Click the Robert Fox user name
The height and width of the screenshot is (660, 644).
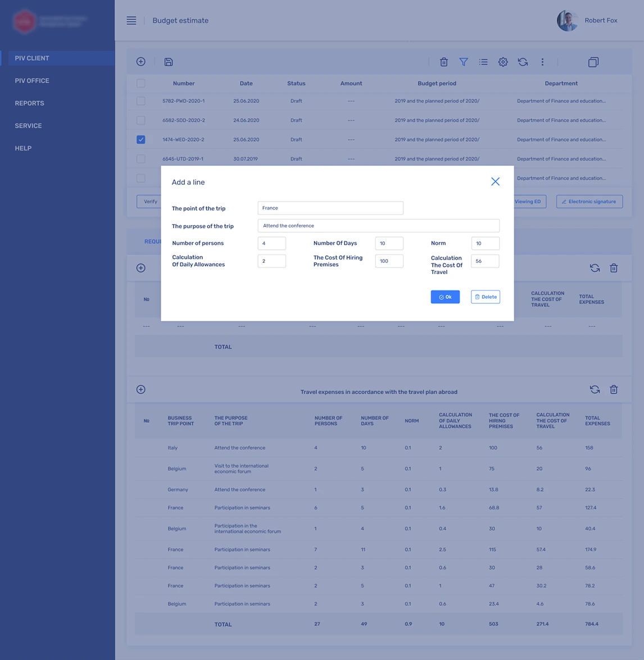[601, 21]
